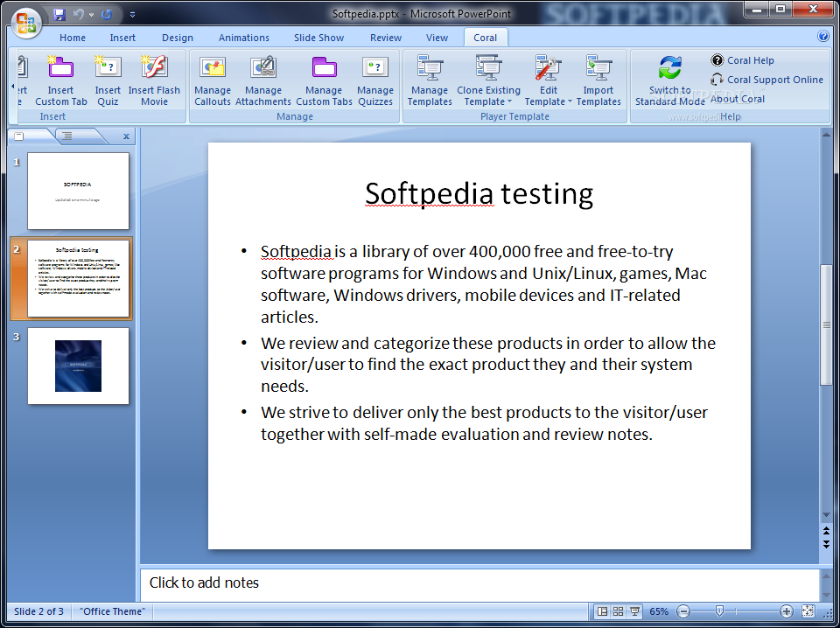840x628 pixels.
Task: Click Insert Flash Movie icon
Action: [x=154, y=80]
